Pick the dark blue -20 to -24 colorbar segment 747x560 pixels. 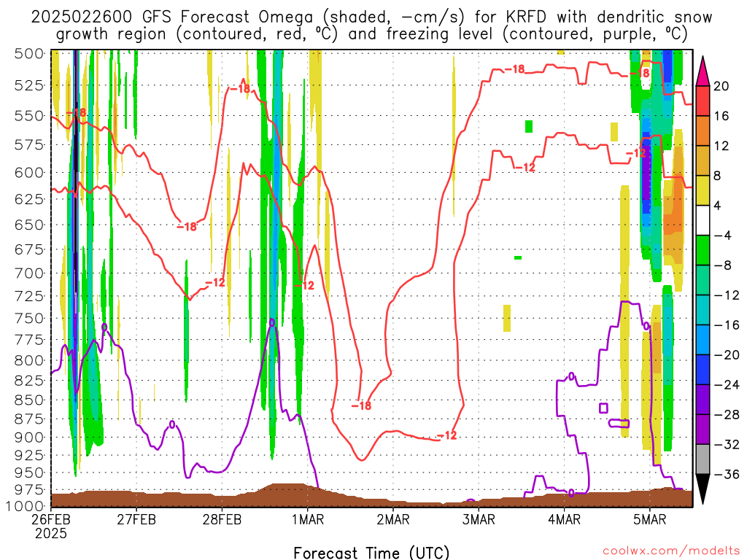[703, 370]
